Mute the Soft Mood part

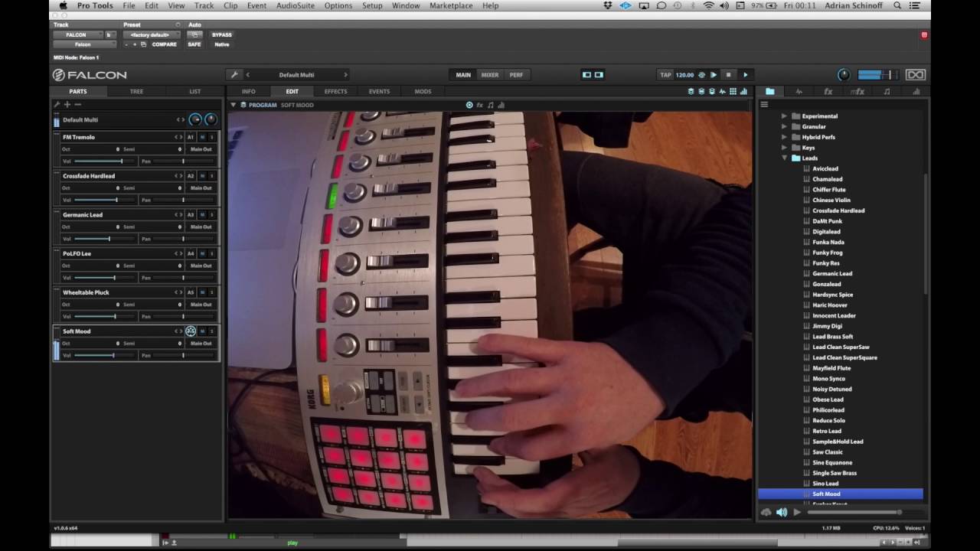pyautogui.click(x=203, y=331)
